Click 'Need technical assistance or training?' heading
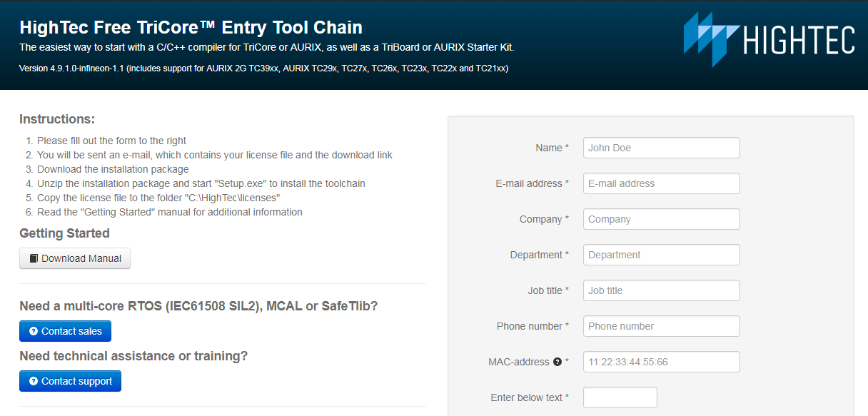 [x=133, y=356]
